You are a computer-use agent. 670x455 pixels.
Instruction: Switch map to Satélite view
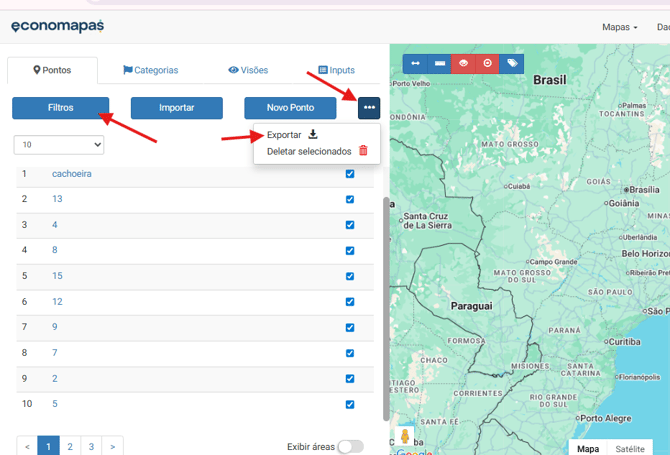(630, 449)
